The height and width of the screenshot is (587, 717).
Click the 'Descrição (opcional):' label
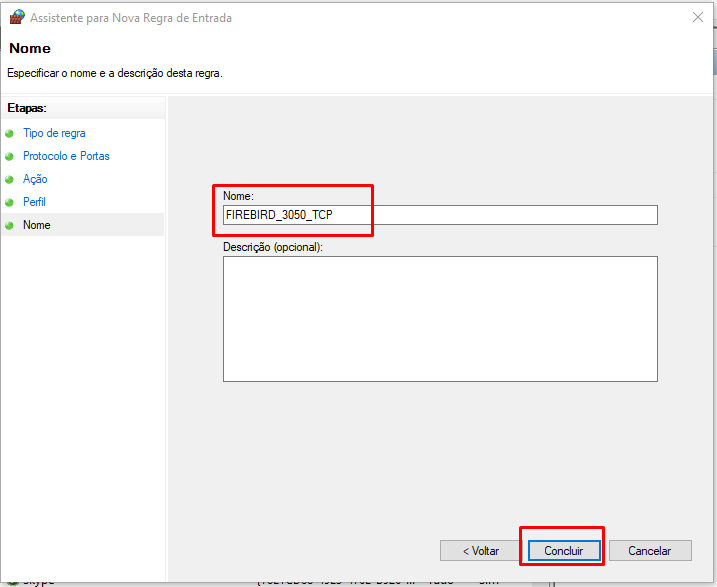click(x=273, y=247)
